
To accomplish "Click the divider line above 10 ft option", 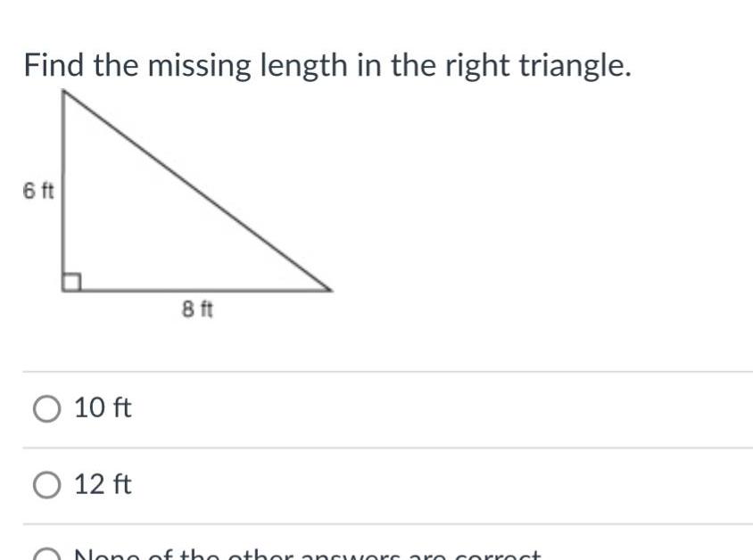I will tap(375, 371).
